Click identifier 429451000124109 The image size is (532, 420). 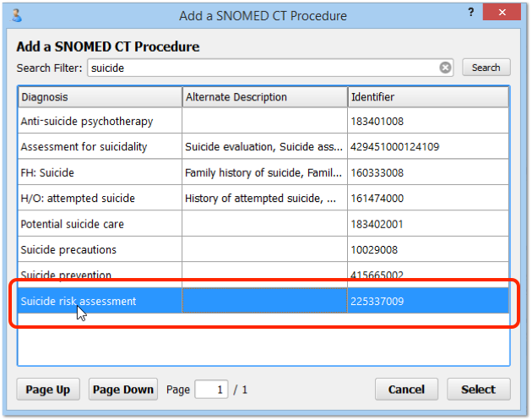click(x=394, y=147)
